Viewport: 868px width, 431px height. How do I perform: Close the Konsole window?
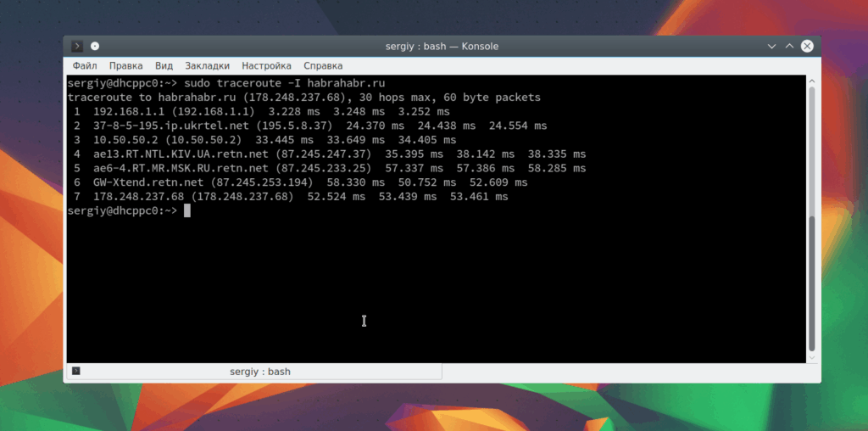(x=807, y=47)
